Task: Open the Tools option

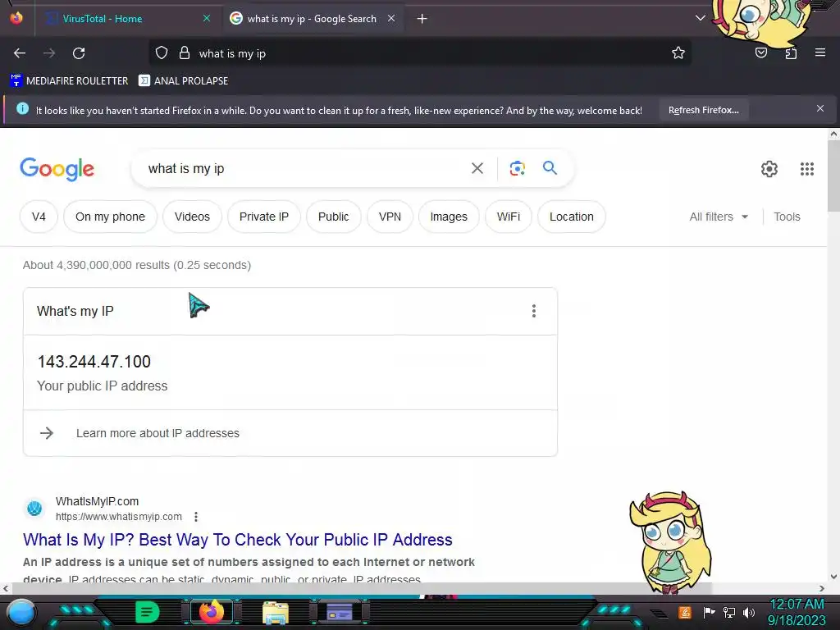Action: click(x=787, y=217)
